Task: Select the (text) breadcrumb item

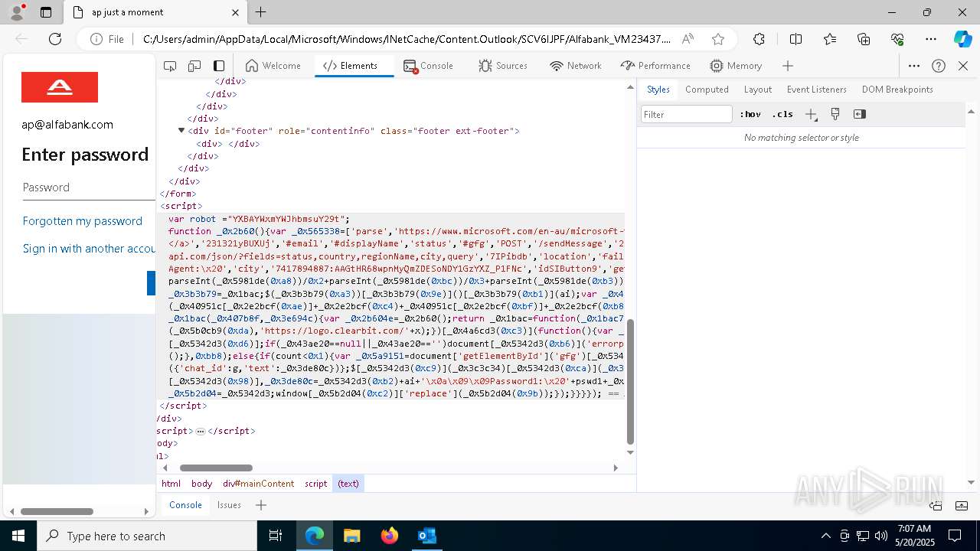Action: tap(348, 484)
